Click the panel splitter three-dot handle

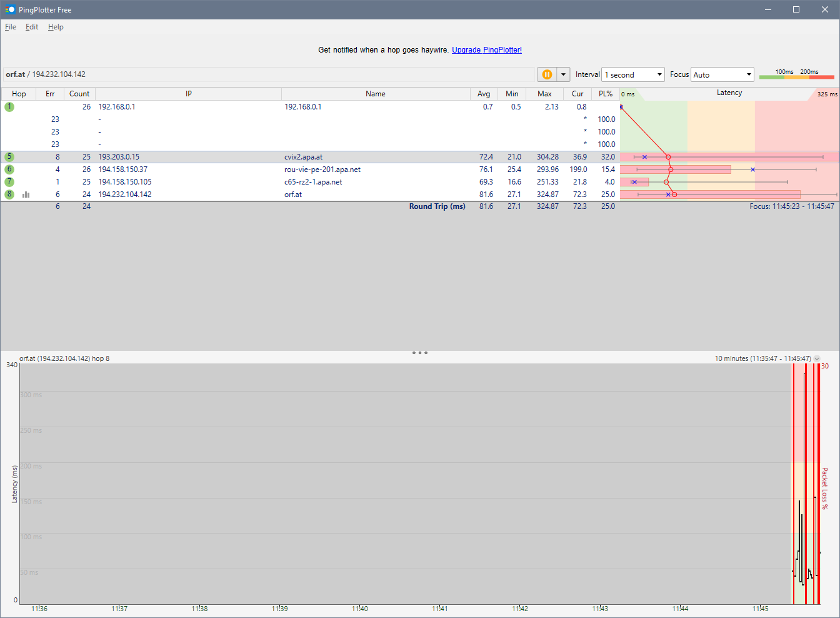click(x=420, y=353)
